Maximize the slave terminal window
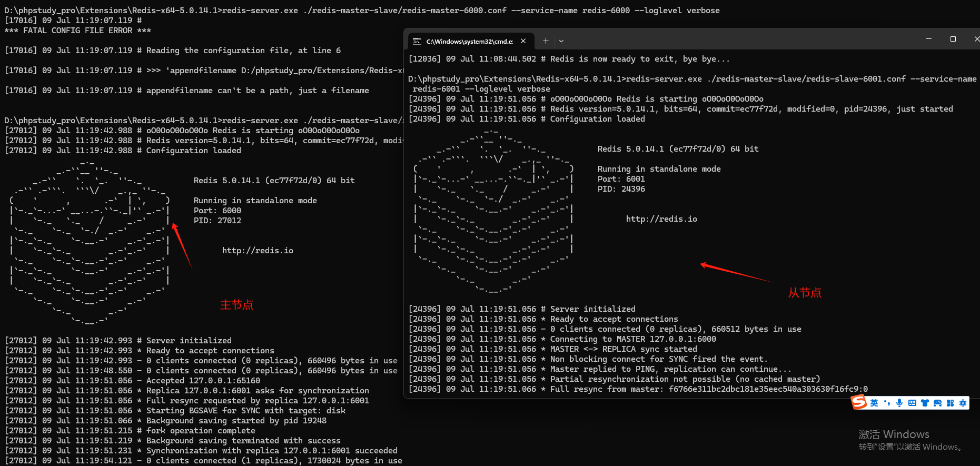980x466 pixels. (953, 39)
